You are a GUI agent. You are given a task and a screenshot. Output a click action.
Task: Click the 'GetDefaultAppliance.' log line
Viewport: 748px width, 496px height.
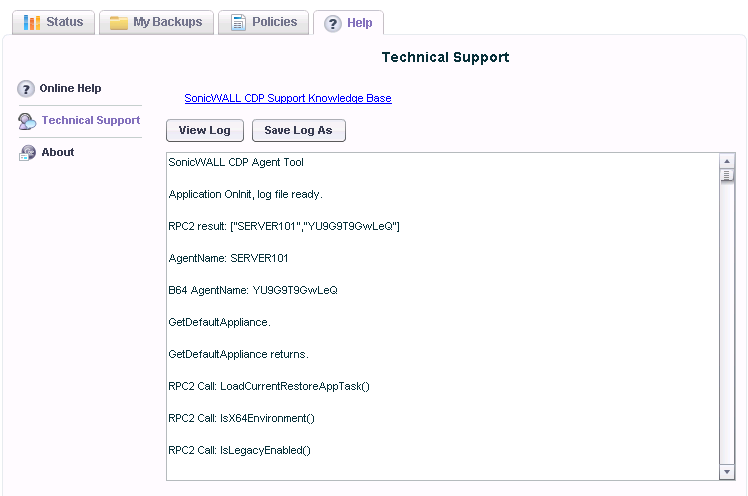tap(219, 322)
